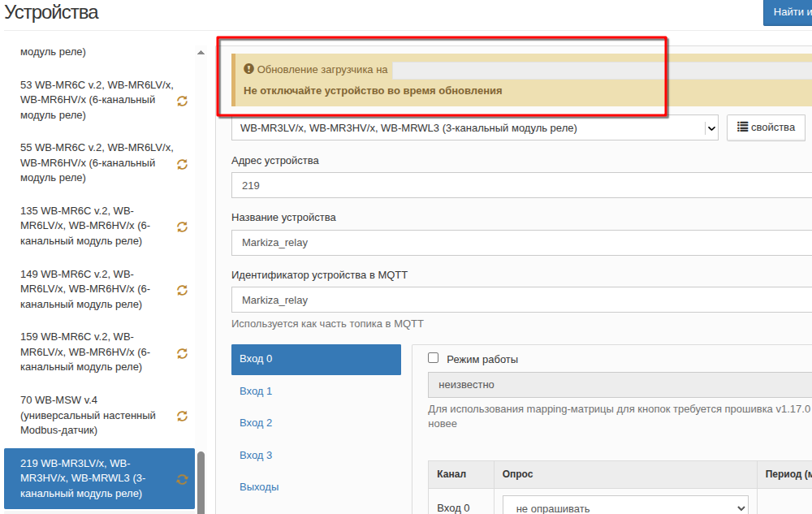812x514 pixels.
Task: Switch to the Вход 1 tab
Action: [256, 391]
